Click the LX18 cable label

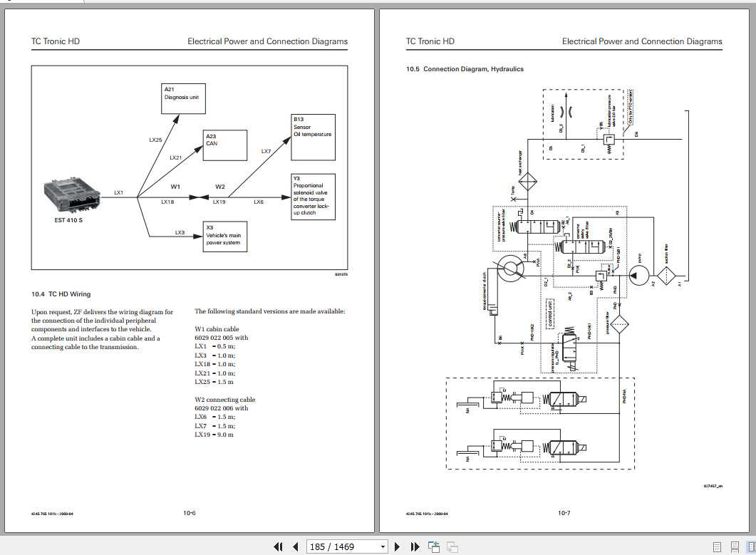point(167,202)
